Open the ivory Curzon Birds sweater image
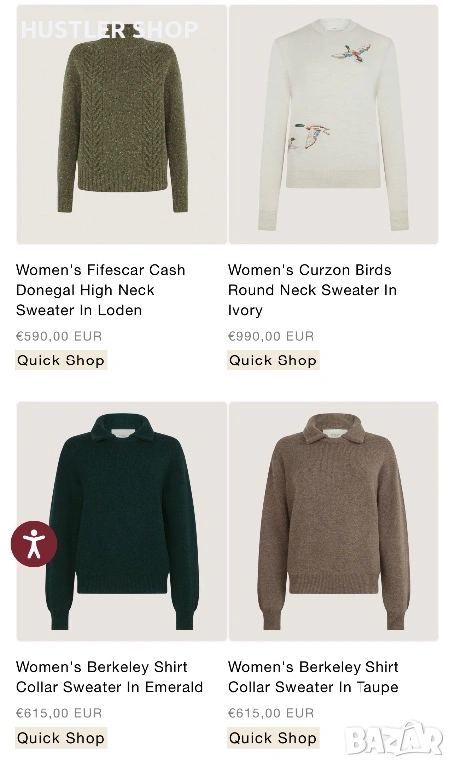The image size is (455, 768). (333, 124)
